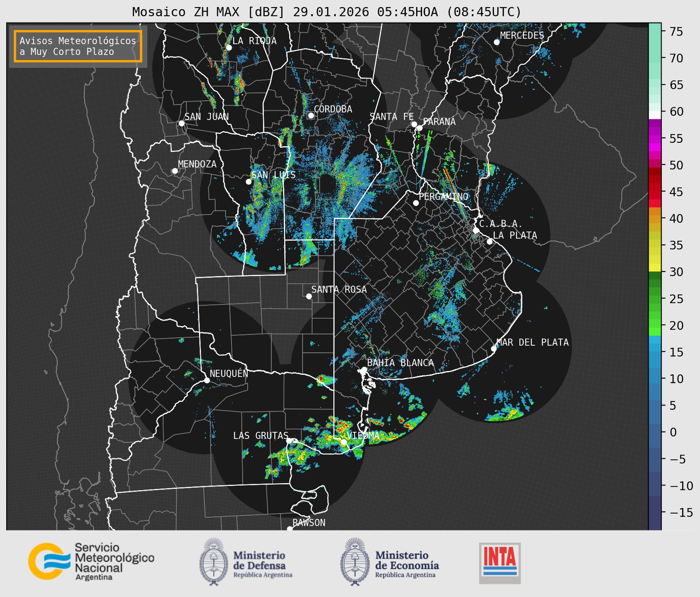The image size is (700, 597).
Task: Click the 75 value on the dBZ scale
Action: tap(676, 32)
